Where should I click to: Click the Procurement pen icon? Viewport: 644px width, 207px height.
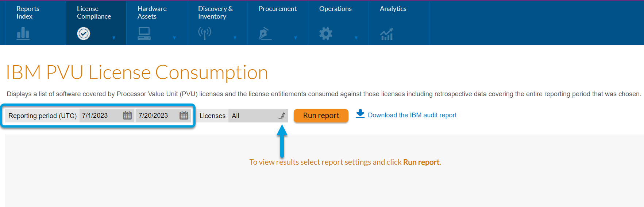click(x=265, y=34)
